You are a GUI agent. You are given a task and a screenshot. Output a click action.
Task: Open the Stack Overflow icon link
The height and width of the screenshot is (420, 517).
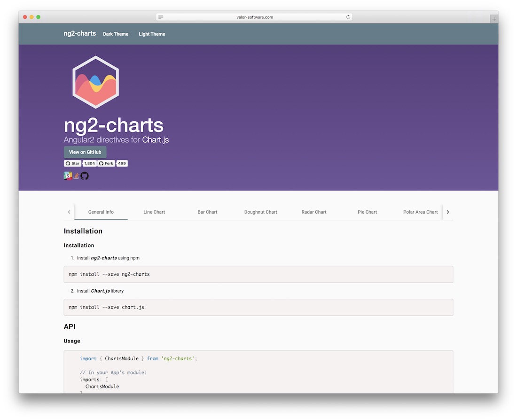pyautogui.click(x=76, y=176)
